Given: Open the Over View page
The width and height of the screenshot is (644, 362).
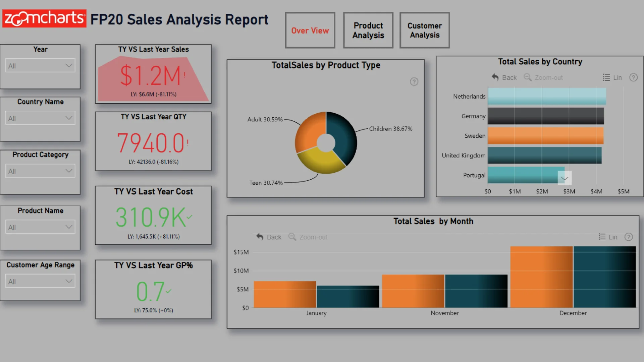Looking at the screenshot, I should (x=310, y=30).
